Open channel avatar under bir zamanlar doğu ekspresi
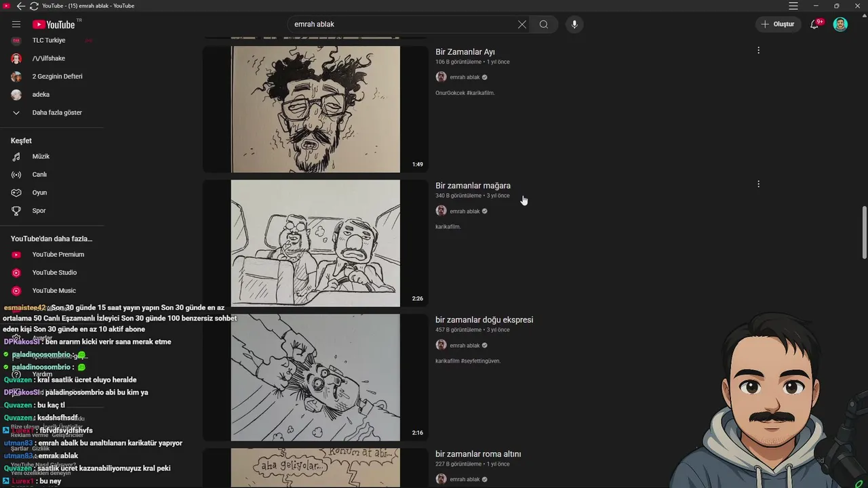Viewport: 868px width, 488px height. 441,345
